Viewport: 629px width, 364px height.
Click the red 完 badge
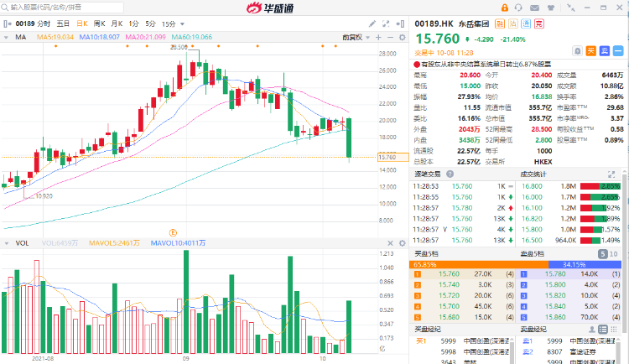[538, 23]
